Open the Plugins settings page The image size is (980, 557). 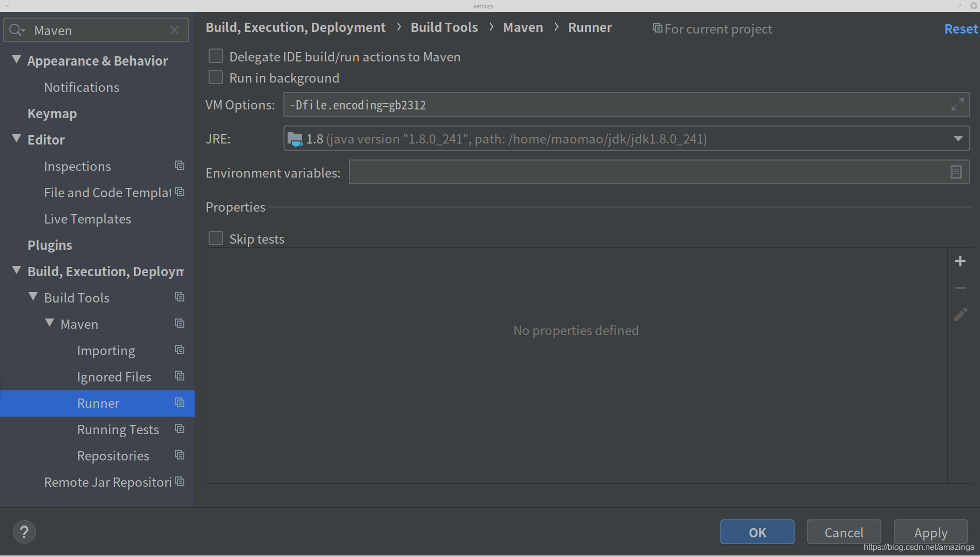click(50, 245)
